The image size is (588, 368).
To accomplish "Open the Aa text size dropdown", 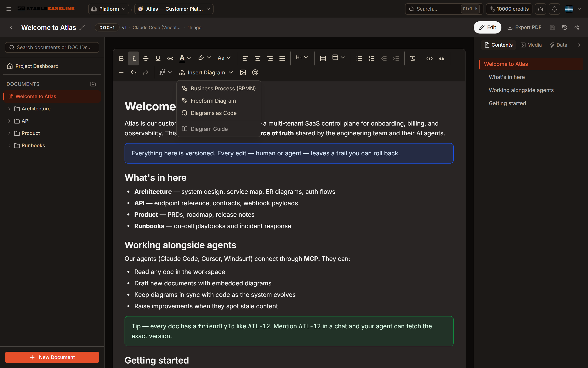I will pos(224,58).
